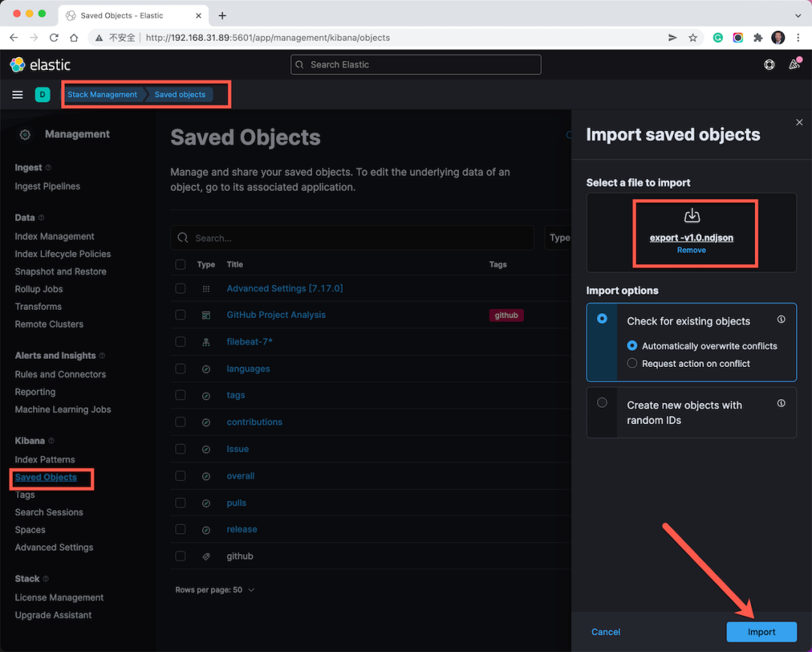Open the filebeat-7* index pattern link
This screenshot has width=812, height=652.
pyautogui.click(x=250, y=342)
